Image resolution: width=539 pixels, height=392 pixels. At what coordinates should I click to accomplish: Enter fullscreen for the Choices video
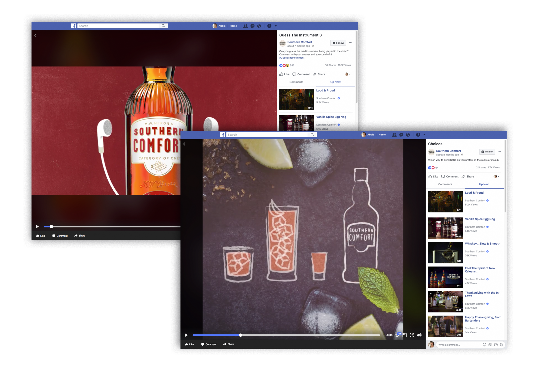pyautogui.click(x=412, y=335)
